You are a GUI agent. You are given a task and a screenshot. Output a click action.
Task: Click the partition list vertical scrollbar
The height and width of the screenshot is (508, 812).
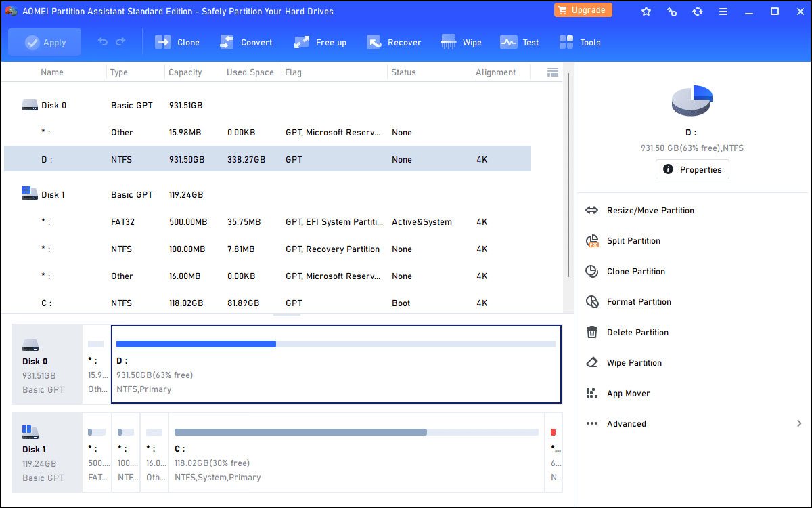click(568, 175)
